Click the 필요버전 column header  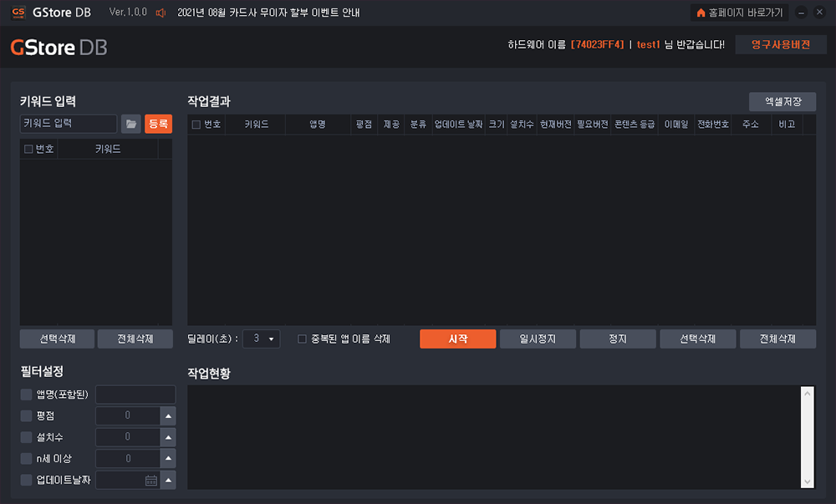[x=593, y=125]
